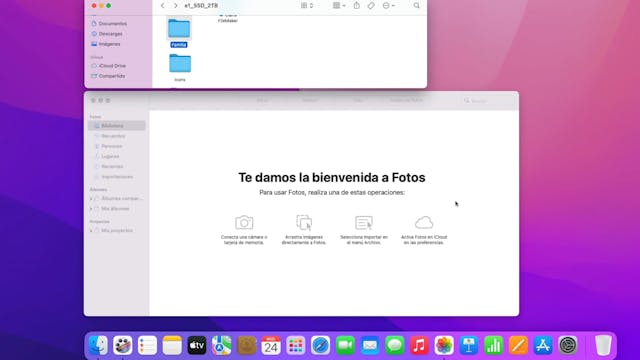
Task: Open System Preferences from the Dock
Action: (568, 345)
